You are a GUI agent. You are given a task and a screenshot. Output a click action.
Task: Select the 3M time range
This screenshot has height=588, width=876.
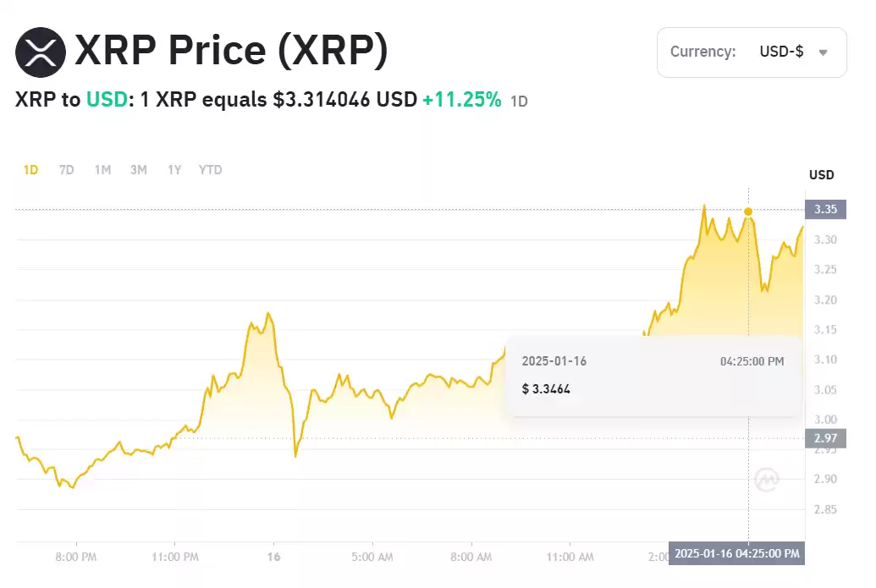(139, 170)
